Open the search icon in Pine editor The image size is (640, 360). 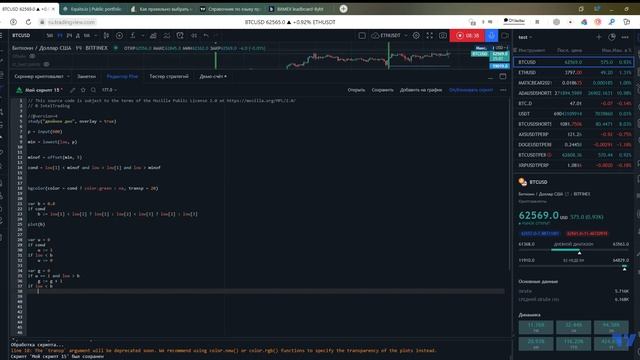(93, 90)
